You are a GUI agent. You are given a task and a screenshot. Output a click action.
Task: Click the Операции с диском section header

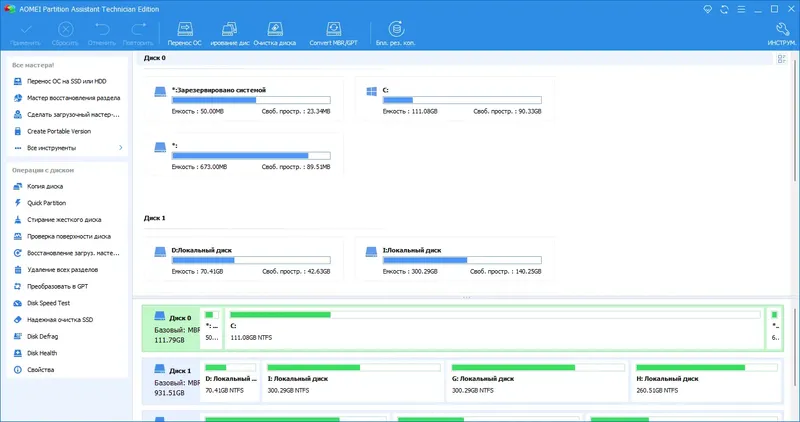pyautogui.click(x=43, y=170)
